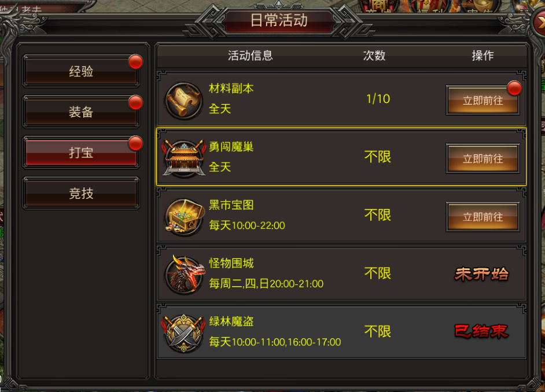545x392 pixels.
Task: Click red dot on 材料副本 go button
Action: [514, 88]
